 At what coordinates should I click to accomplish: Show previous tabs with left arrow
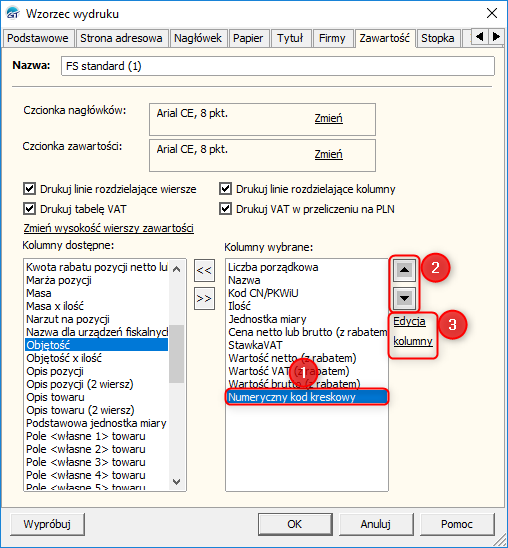click(x=480, y=36)
